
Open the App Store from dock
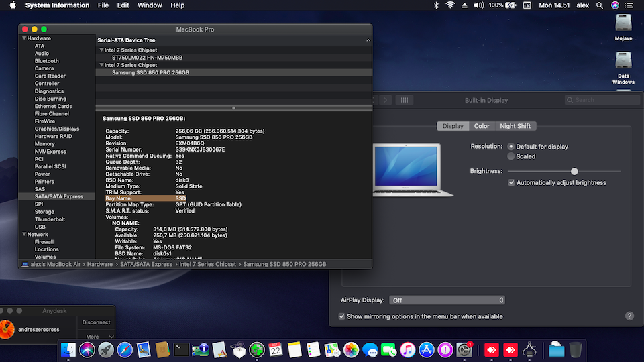pyautogui.click(x=426, y=349)
